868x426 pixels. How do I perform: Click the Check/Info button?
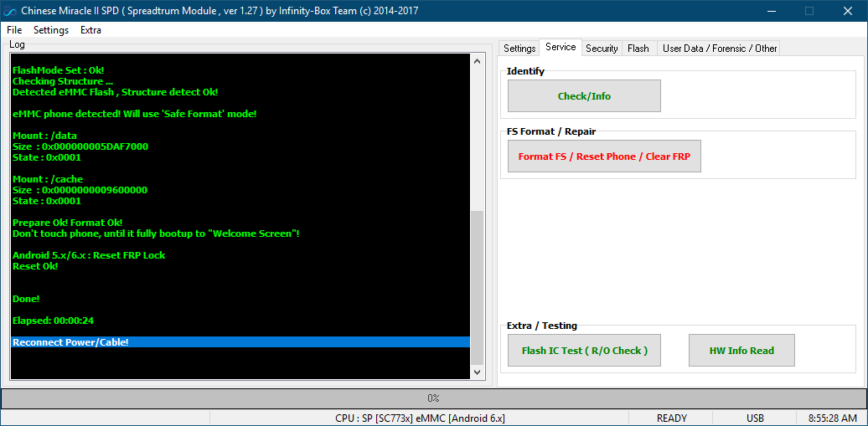[584, 95]
